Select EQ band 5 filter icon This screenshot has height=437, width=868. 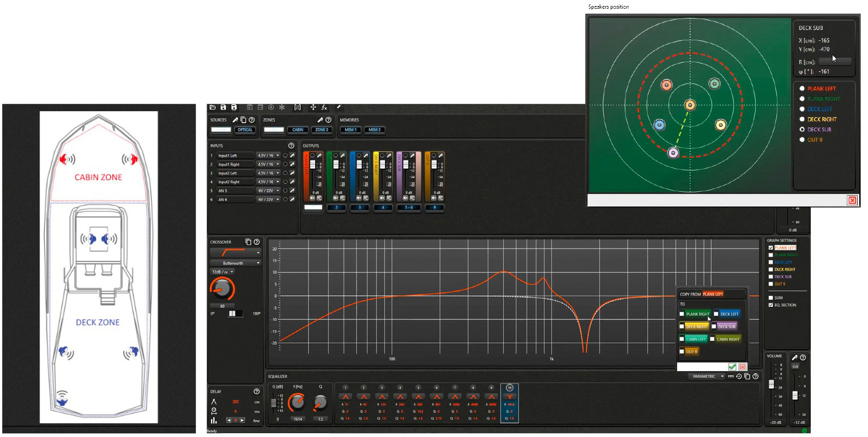click(x=418, y=396)
